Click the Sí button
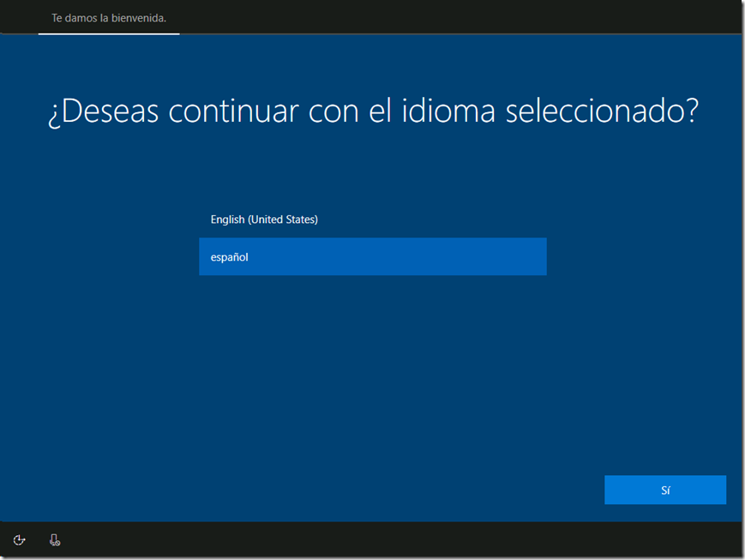 click(664, 490)
